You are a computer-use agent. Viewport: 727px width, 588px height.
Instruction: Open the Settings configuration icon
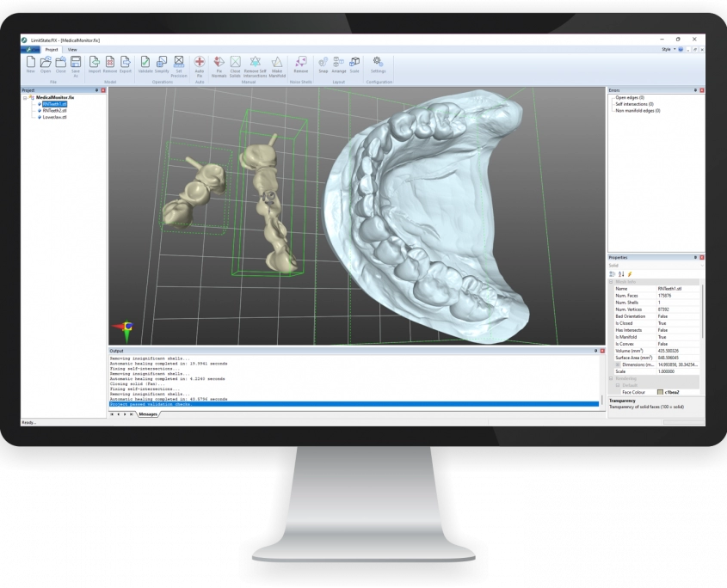[379, 63]
